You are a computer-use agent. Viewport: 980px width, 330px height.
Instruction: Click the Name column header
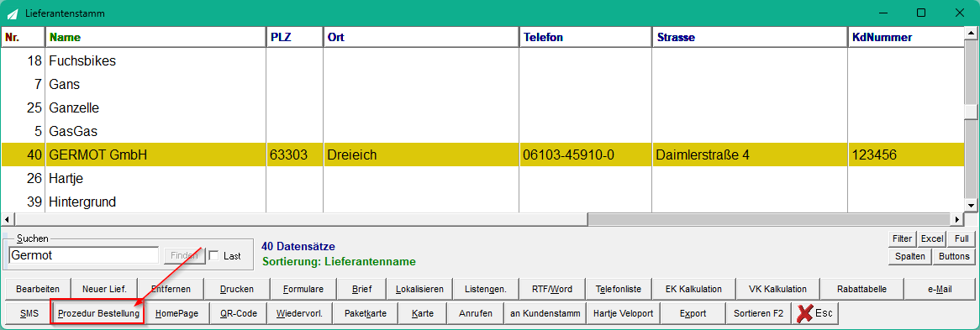[155, 38]
